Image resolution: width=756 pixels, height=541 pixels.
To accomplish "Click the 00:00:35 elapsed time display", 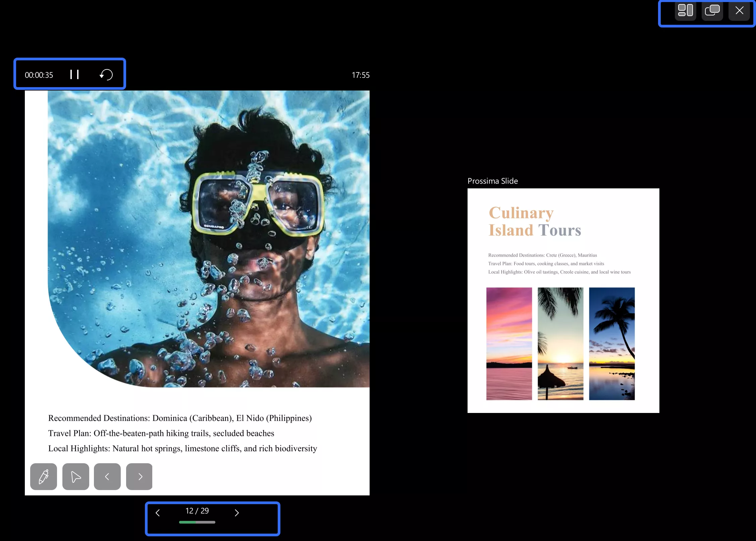I will coord(39,75).
